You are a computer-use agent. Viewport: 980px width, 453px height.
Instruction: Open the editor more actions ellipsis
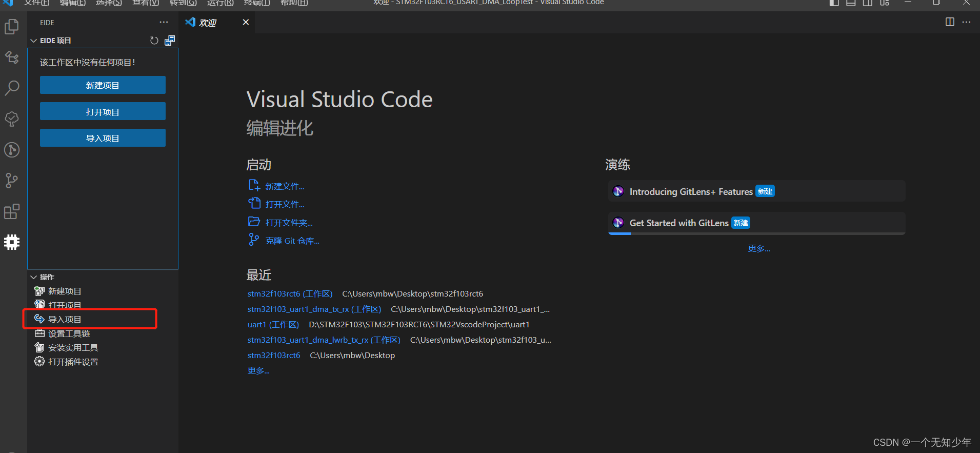[966, 22]
